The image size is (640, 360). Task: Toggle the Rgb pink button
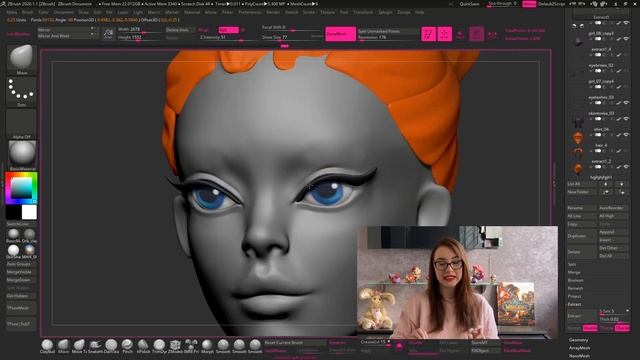(228, 30)
